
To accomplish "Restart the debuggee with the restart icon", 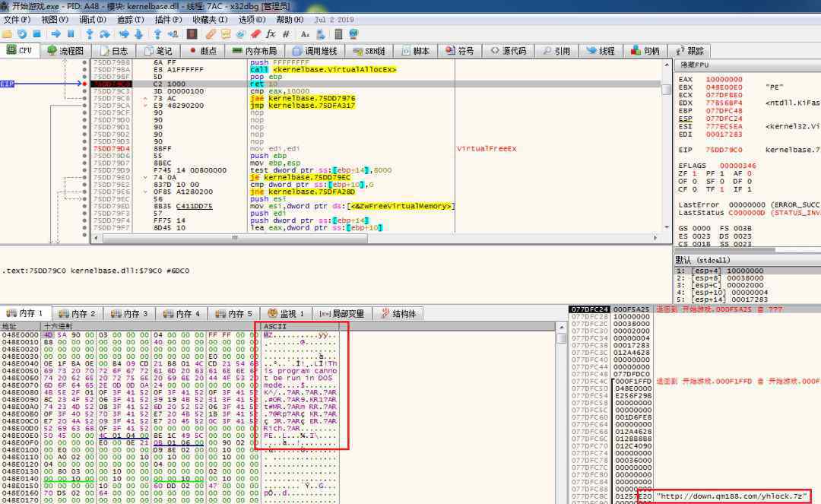I will click(22, 34).
